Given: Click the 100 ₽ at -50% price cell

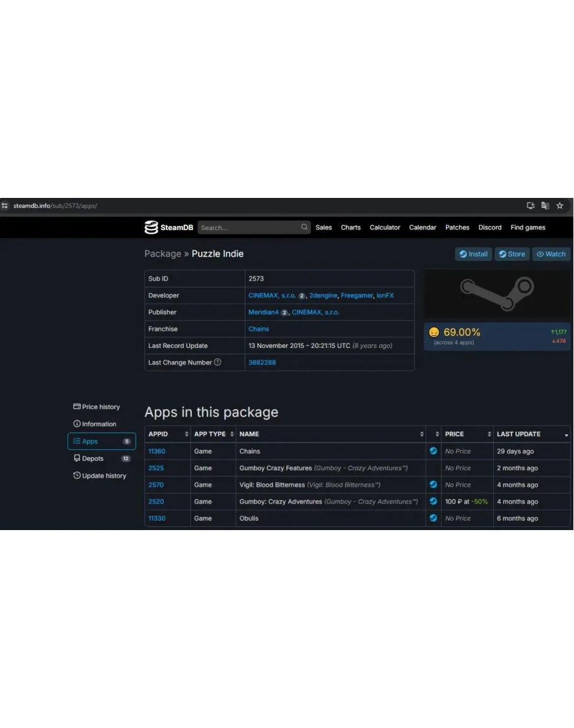Looking at the screenshot, I should point(466,502).
